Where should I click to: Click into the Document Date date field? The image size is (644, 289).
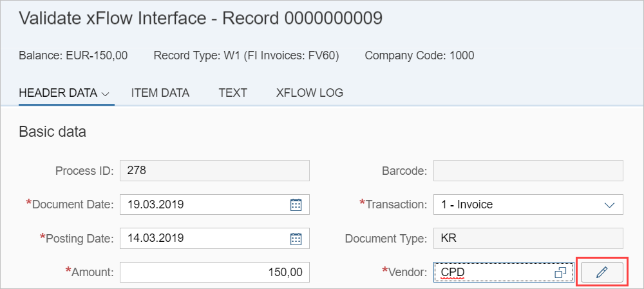[x=200, y=204]
